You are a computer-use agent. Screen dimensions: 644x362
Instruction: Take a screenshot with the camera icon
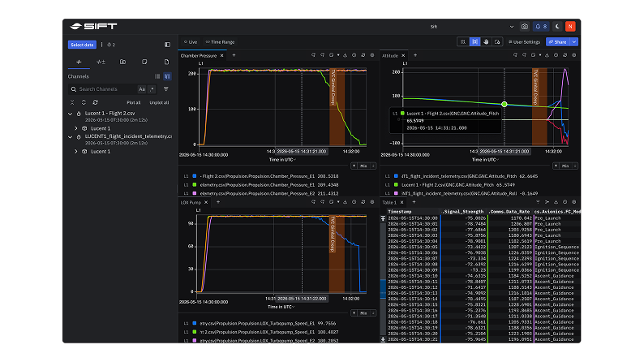525,27
